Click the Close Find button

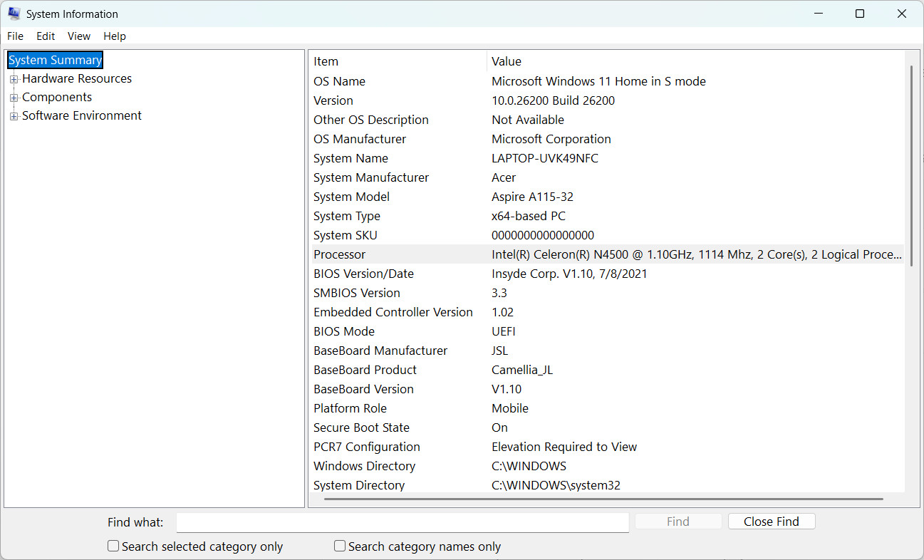coord(772,522)
